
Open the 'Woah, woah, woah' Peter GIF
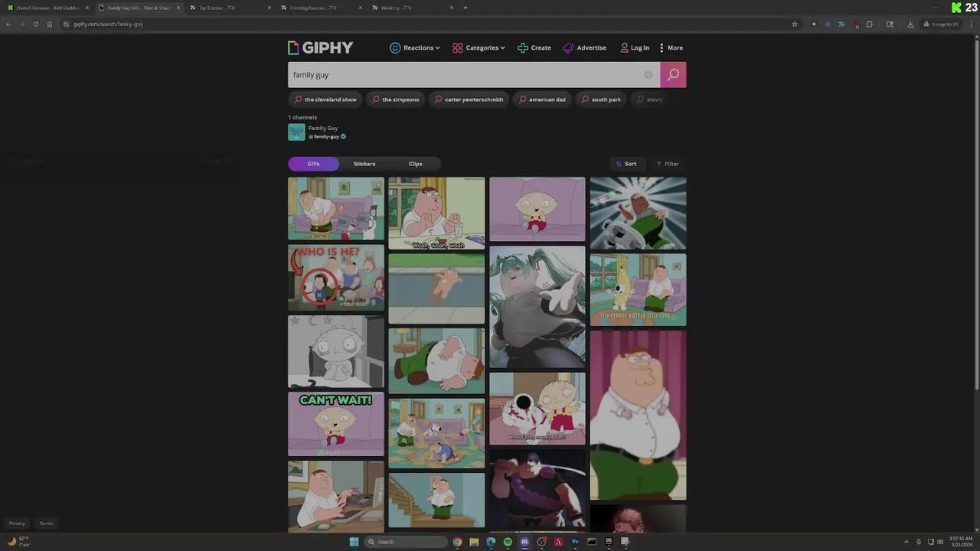point(436,214)
